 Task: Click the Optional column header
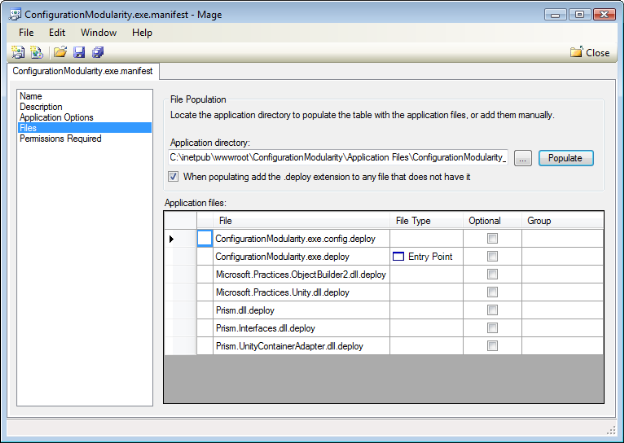[x=492, y=221]
